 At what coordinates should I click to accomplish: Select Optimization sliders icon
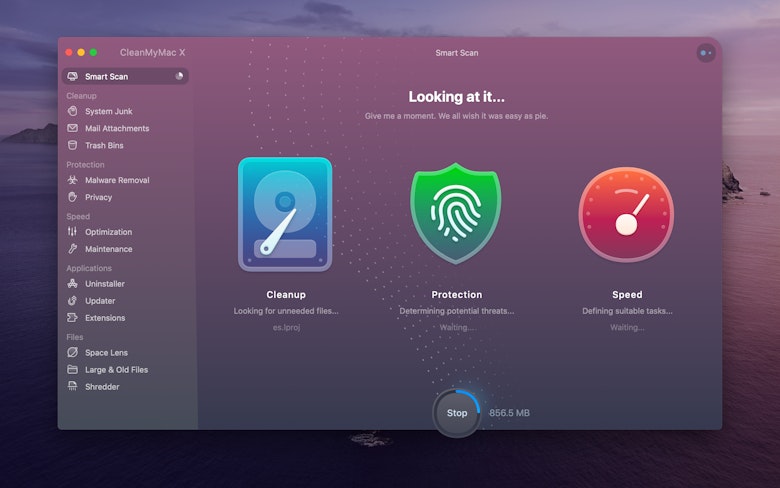coord(73,232)
